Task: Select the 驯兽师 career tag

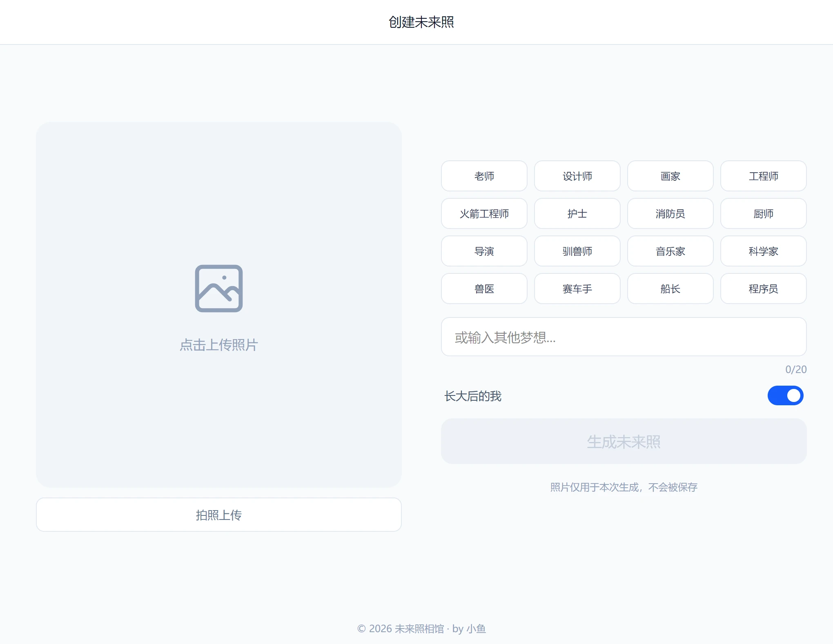Action: [577, 251]
